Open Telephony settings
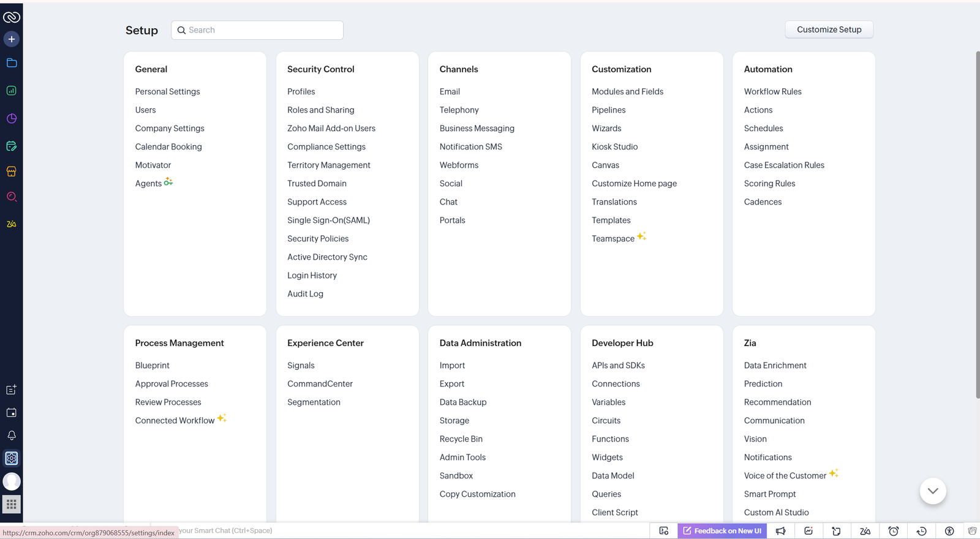The width and height of the screenshot is (980, 539). coord(459,110)
